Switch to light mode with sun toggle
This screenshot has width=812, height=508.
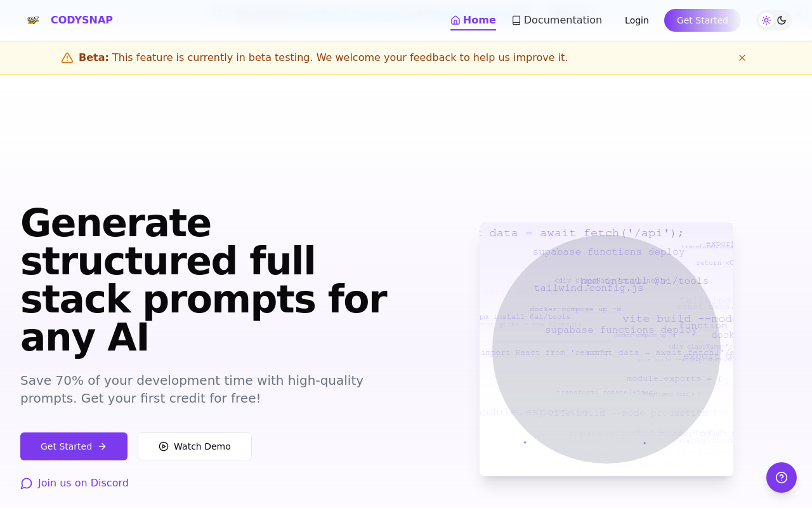tap(766, 20)
